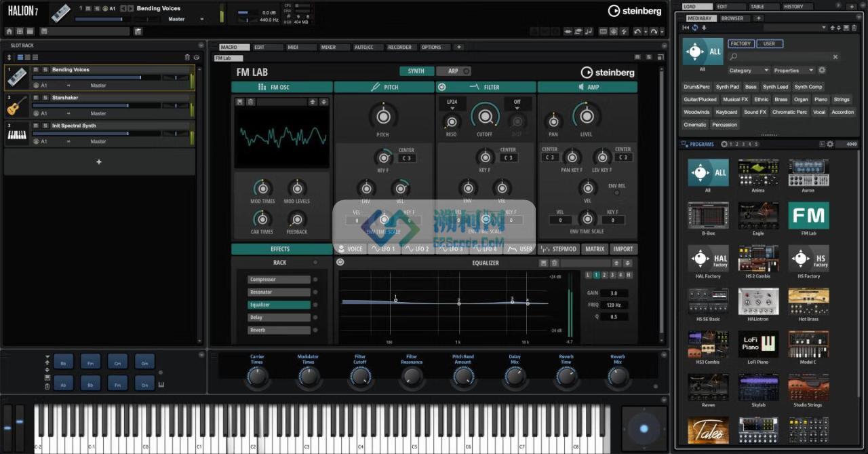Delete FM OSC preset with trash icon
Image resolution: width=868 pixels, height=454 pixels.
coord(250,102)
